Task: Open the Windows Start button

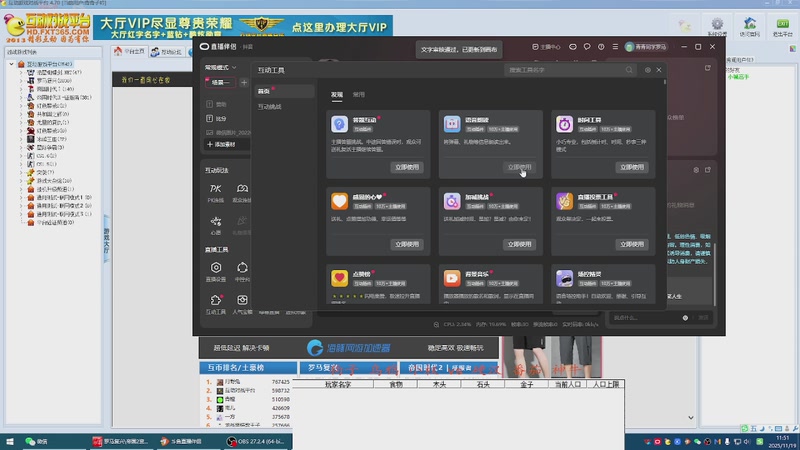Action: click(x=9, y=441)
